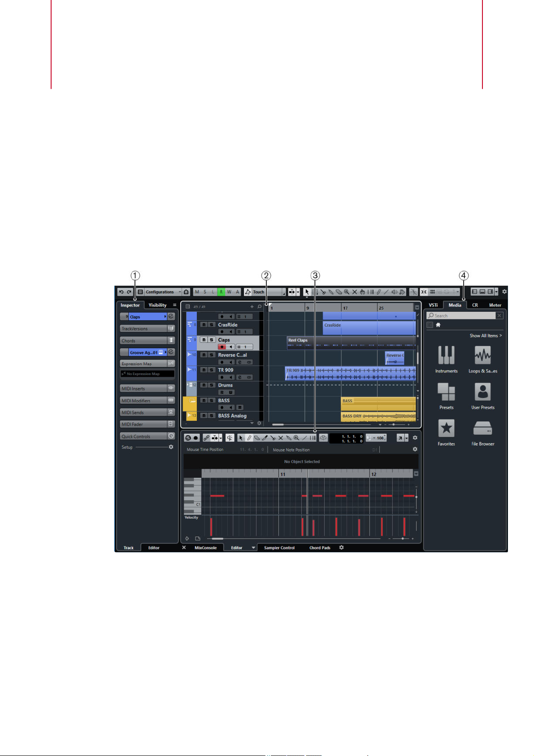Switch to the VSTi tab in right zone
Viewport: 534px width, 756px height.
click(433, 305)
